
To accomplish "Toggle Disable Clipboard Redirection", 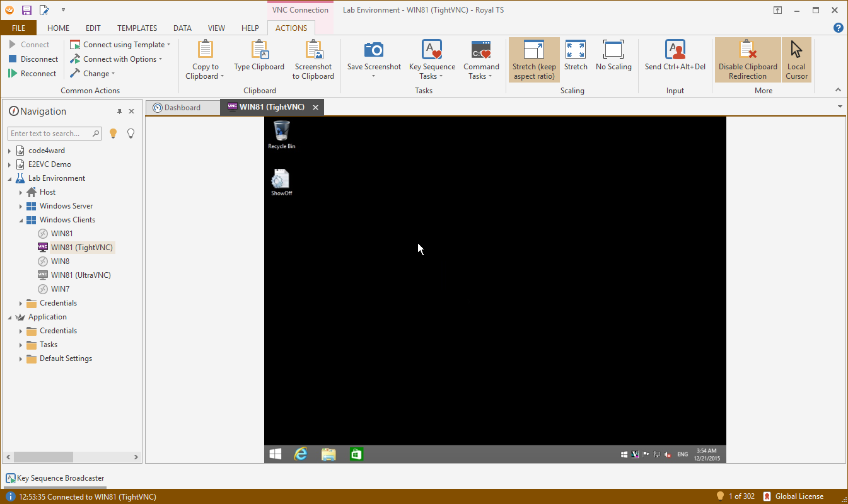I will pyautogui.click(x=748, y=60).
